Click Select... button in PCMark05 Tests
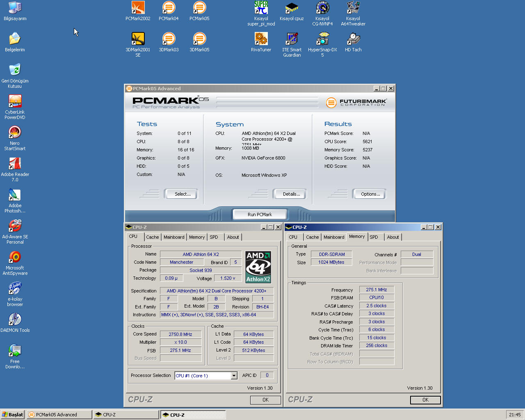 [x=181, y=194]
